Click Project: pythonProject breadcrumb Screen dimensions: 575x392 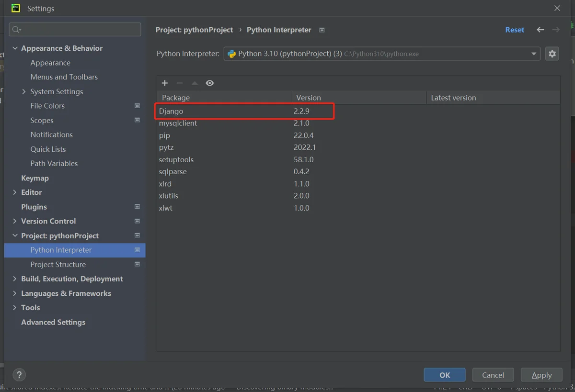coord(194,30)
